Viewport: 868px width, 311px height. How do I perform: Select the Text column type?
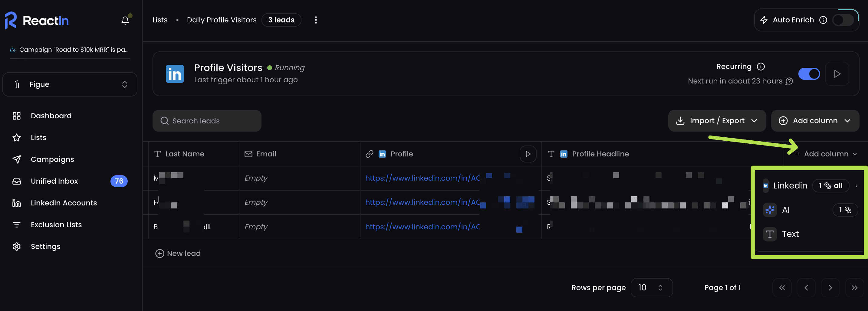tap(810, 234)
